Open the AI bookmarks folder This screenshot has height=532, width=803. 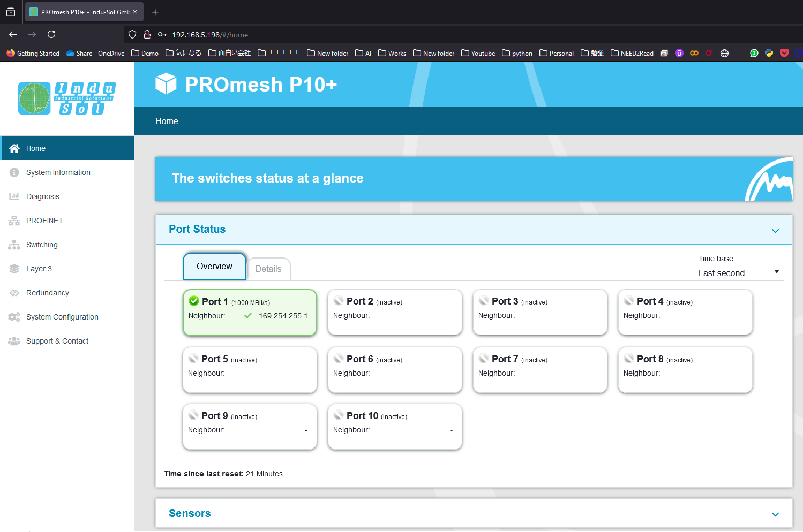(363, 53)
